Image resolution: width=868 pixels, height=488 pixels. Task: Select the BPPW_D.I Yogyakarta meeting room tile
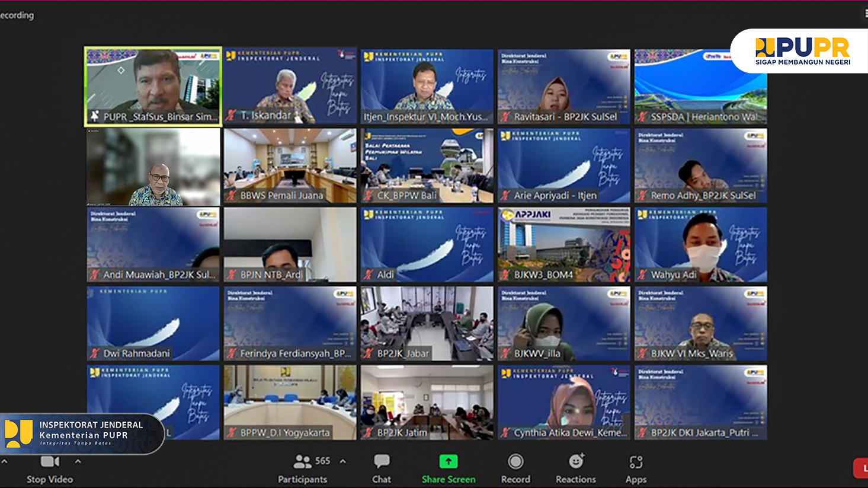(x=290, y=403)
